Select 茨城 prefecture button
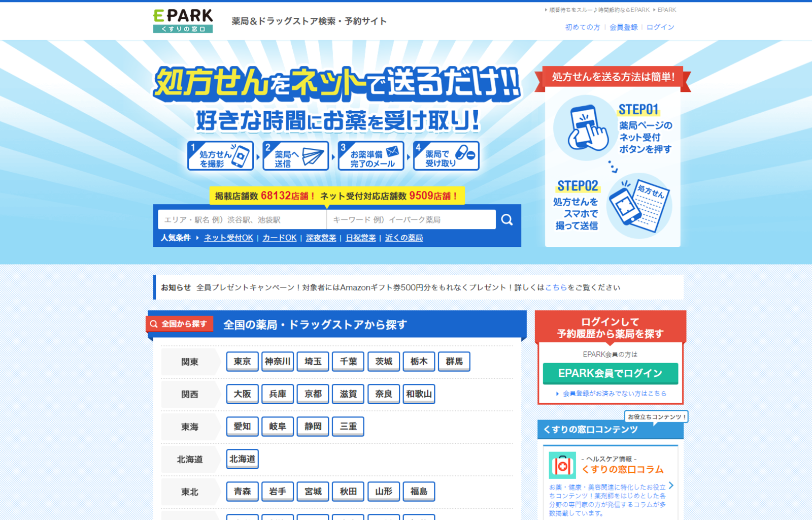 (384, 362)
